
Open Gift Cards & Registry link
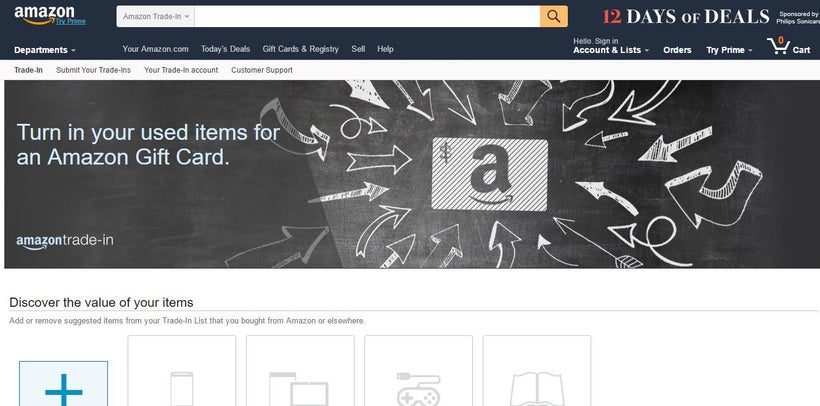301,49
